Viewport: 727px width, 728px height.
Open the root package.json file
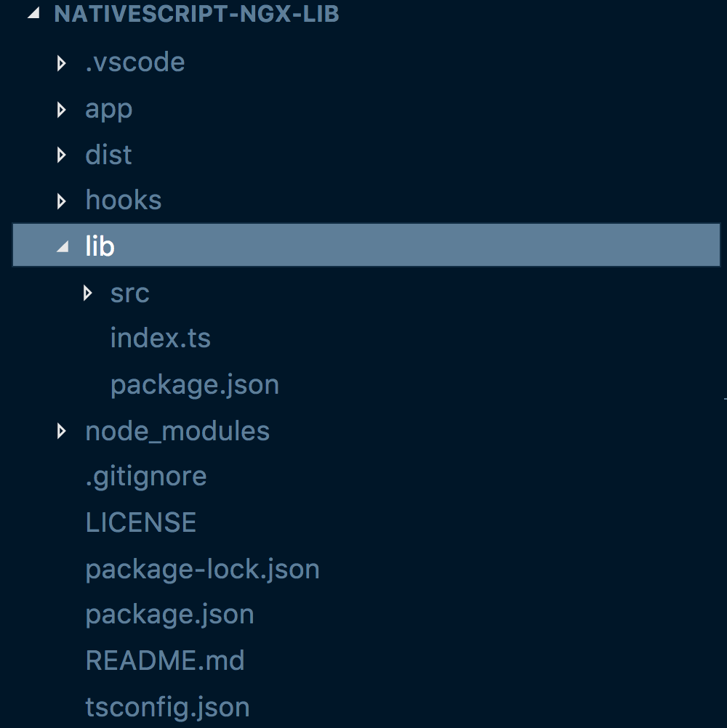click(x=169, y=614)
